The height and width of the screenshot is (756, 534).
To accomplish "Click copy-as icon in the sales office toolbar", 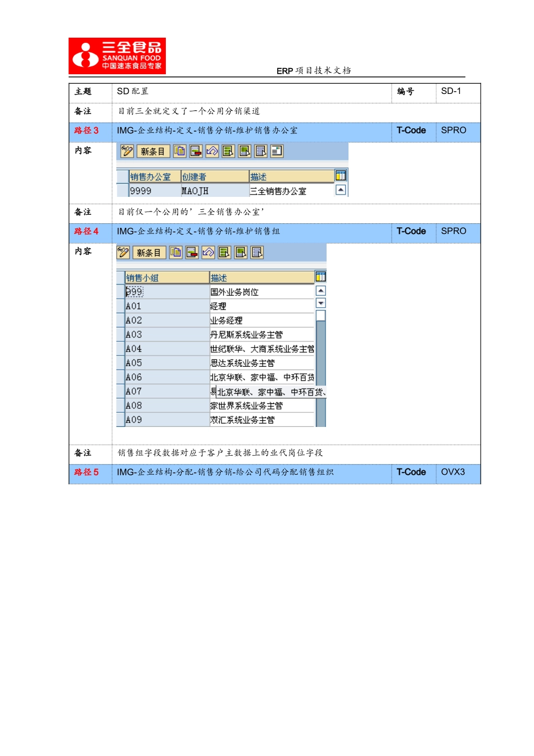I will click(179, 151).
